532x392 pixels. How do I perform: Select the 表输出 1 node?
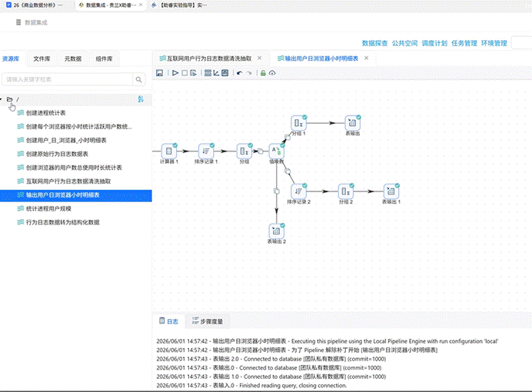(x=391, y=191)
